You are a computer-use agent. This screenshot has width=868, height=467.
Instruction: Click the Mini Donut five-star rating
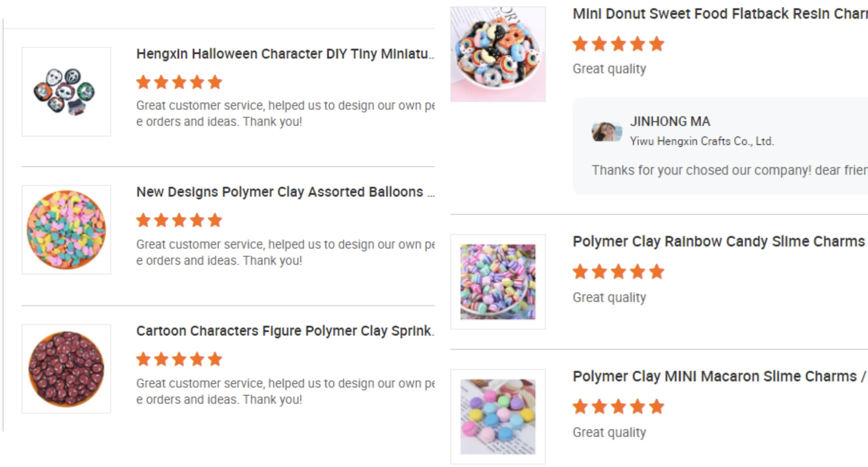pos(618,44)
